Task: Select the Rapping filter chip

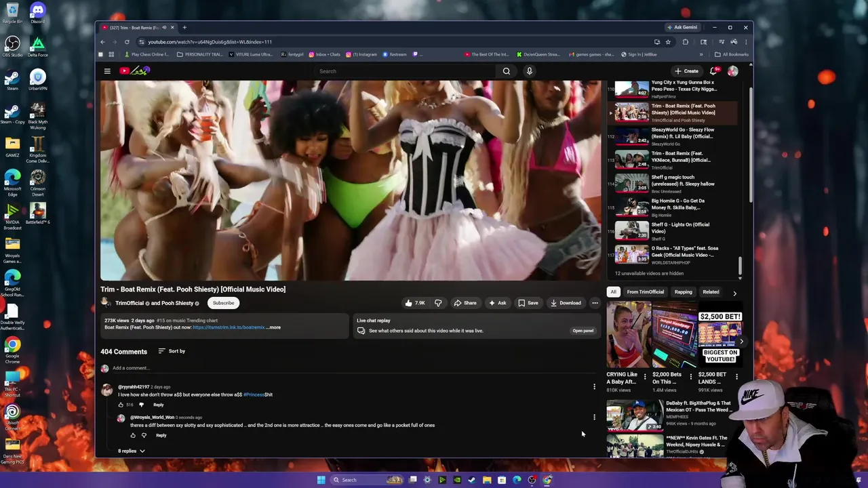Action: pos(683,292)
